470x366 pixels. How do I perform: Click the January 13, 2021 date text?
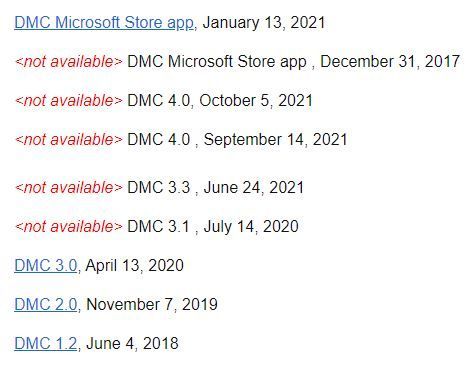coord(264,23)
